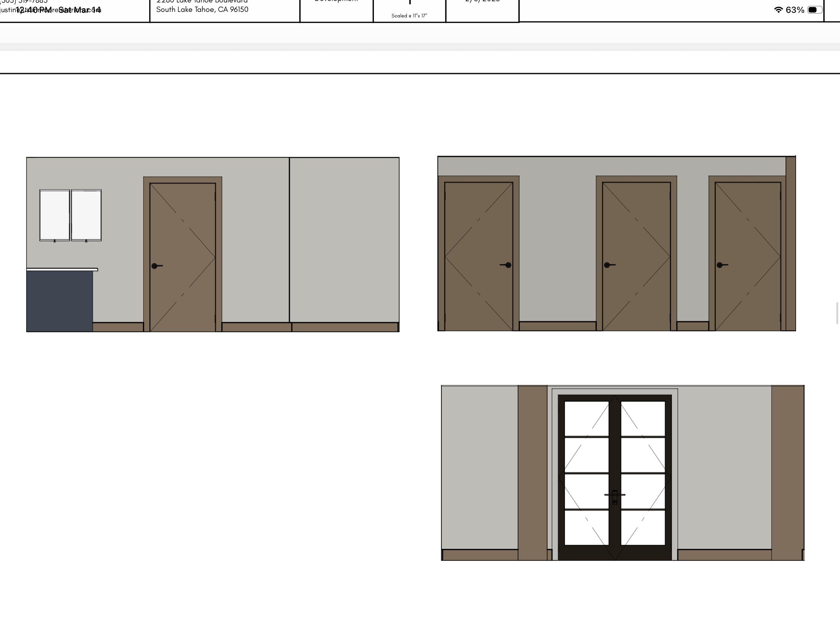Click the black French door lock handle

[x=614, y=495]
